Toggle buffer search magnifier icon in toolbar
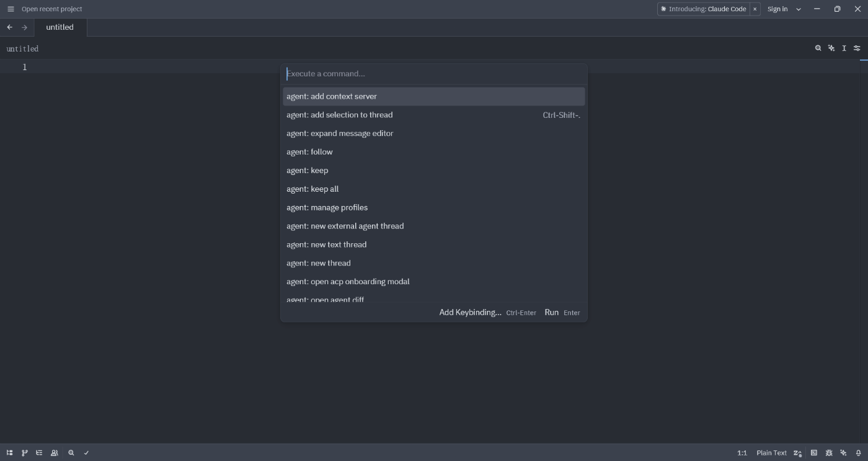 pyautogui.click(x=818, y=48)
